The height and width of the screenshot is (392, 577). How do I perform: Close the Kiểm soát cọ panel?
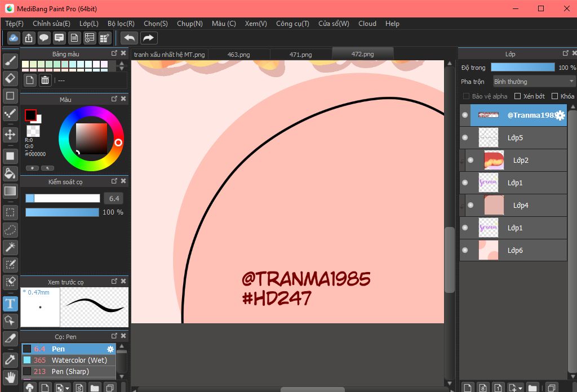[123, 181]
